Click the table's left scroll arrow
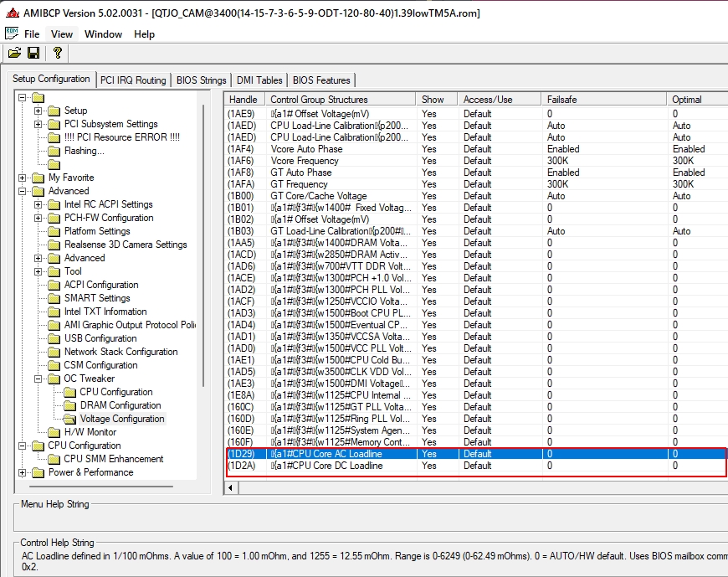Screen dimensions: 728x577 pyautogui.click(x=231, y=487)
